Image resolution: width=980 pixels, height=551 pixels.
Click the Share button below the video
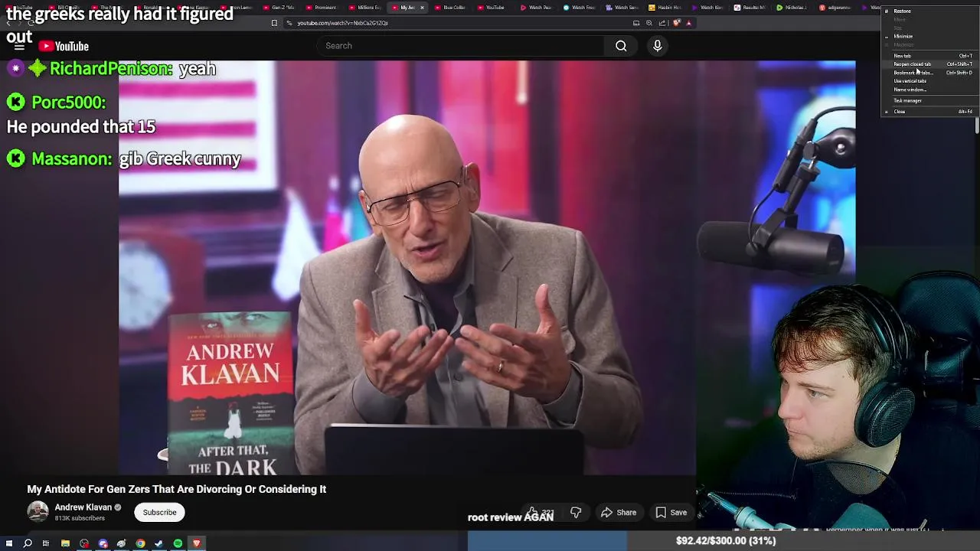click(619, 513)
